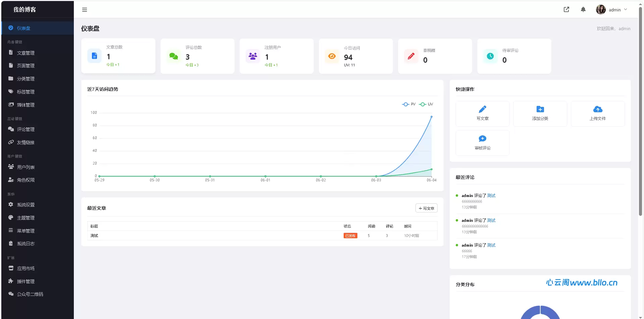Toggle the PV series in chart legend
Screen dimensions: 644x319
(409, 104)
